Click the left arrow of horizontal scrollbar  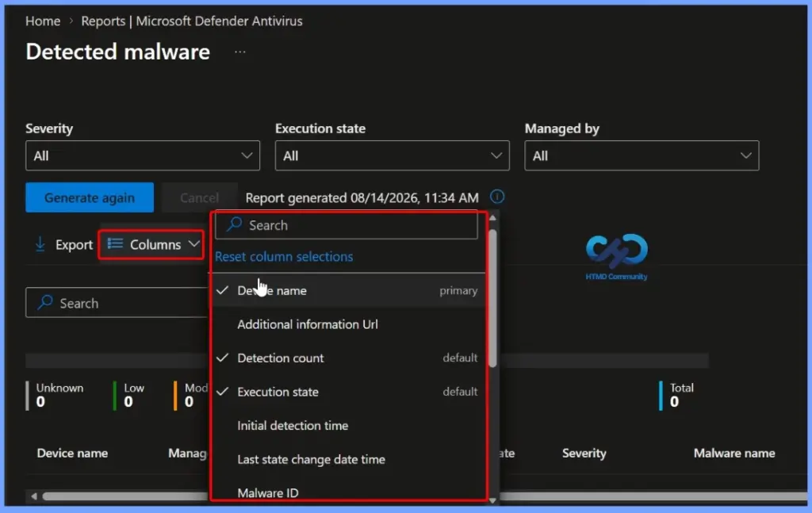point(33,496)
